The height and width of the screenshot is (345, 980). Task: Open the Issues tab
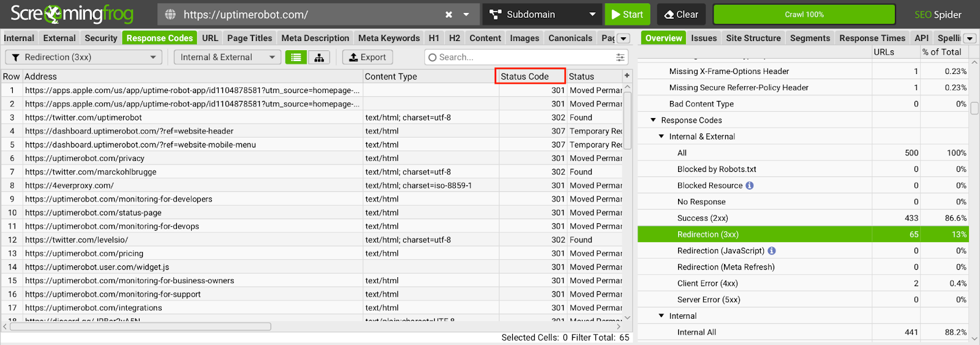[x=704, y=38]
